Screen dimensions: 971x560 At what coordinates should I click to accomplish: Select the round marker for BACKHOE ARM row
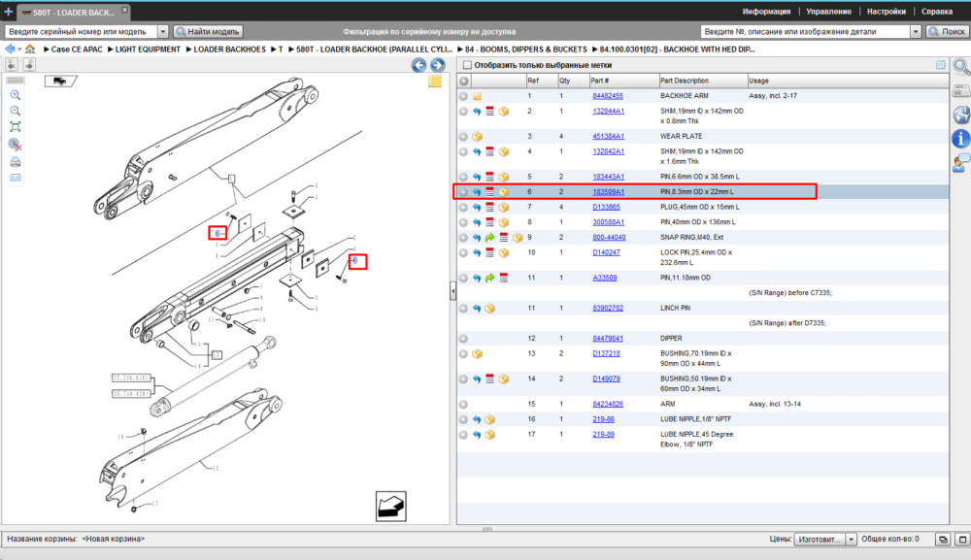[x=463, y=96]
